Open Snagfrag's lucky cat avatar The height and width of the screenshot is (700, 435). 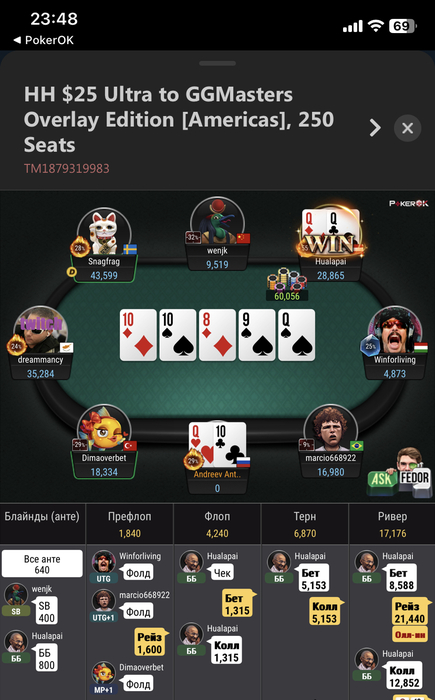tap(105, 231)
